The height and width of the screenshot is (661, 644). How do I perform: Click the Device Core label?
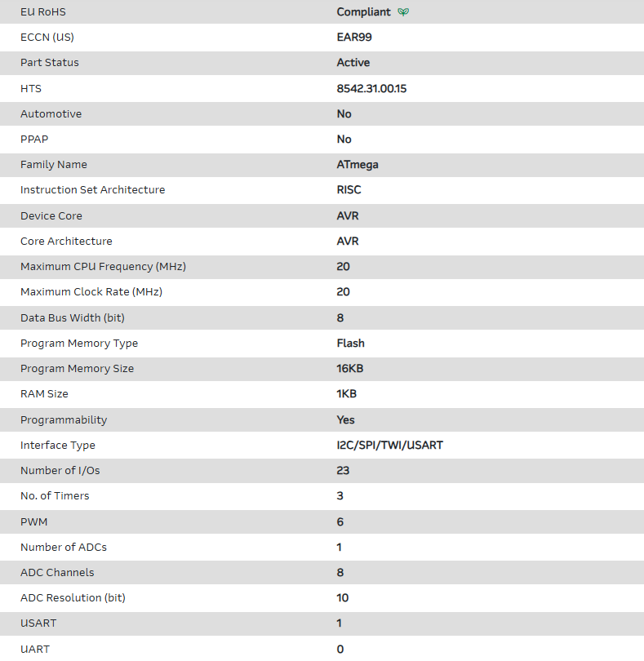(x=51, y=216)
